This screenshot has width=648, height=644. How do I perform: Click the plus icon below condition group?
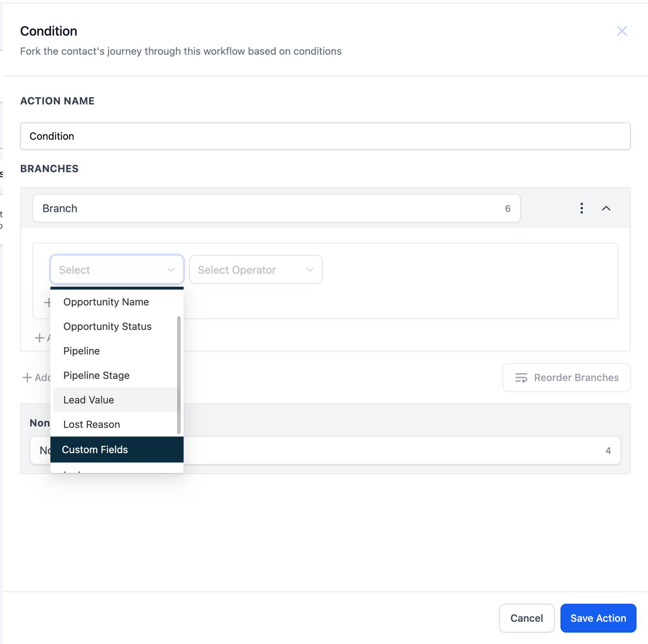coord(39,338)
